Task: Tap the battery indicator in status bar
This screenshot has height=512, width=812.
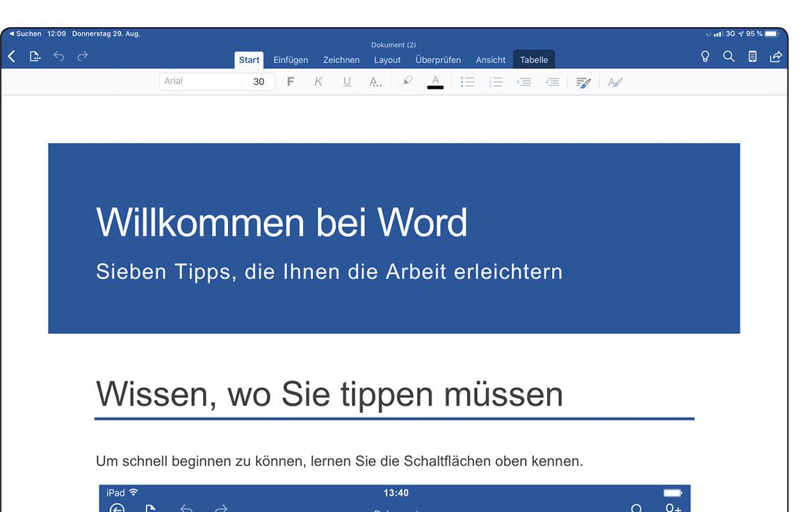Action: pos(772,33)
